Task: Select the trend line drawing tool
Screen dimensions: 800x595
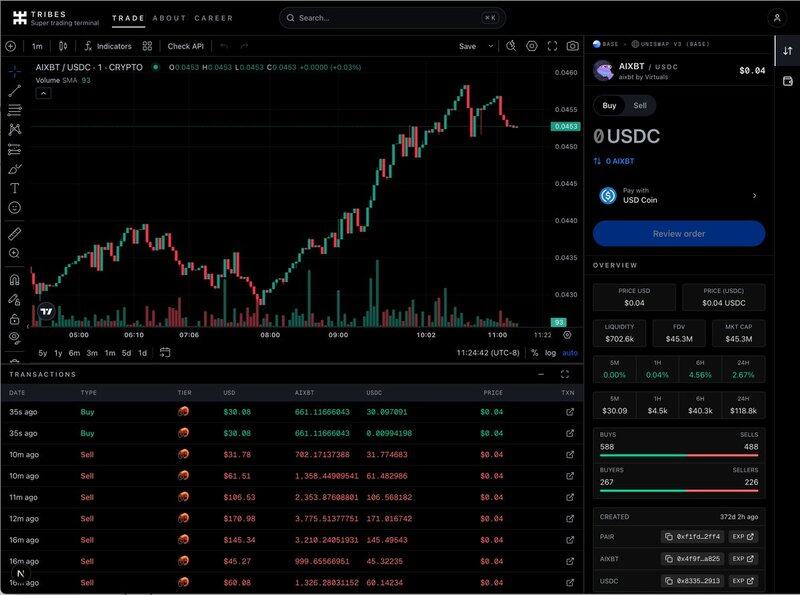Action: click(x=14, y=91)
